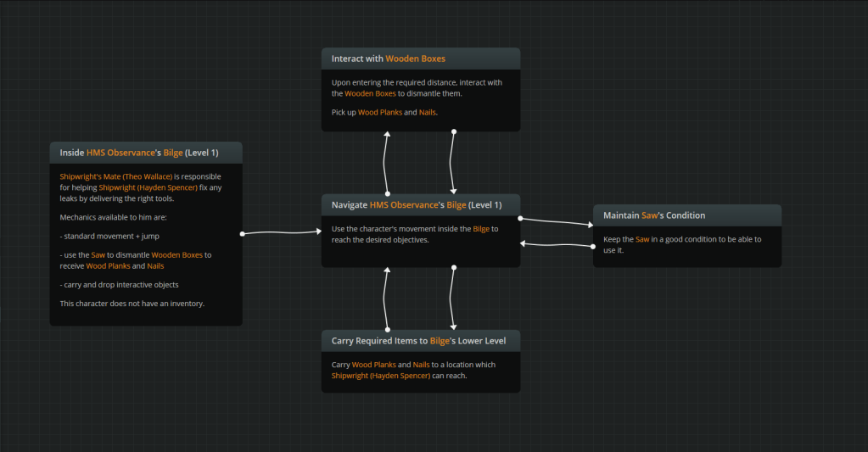This screenshot has width=868, height=452.
Task: Click "Nails" link in Interact with Wooden Boxes description
Action: (x=427, y=112)
